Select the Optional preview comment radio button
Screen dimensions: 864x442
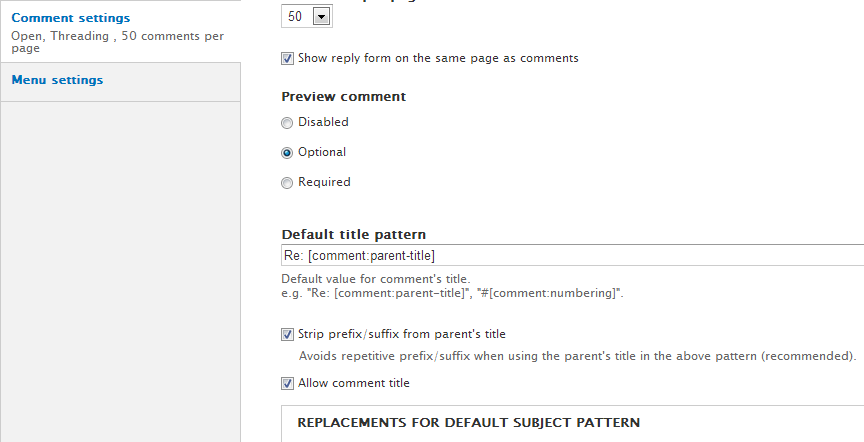tap(288, 153)
